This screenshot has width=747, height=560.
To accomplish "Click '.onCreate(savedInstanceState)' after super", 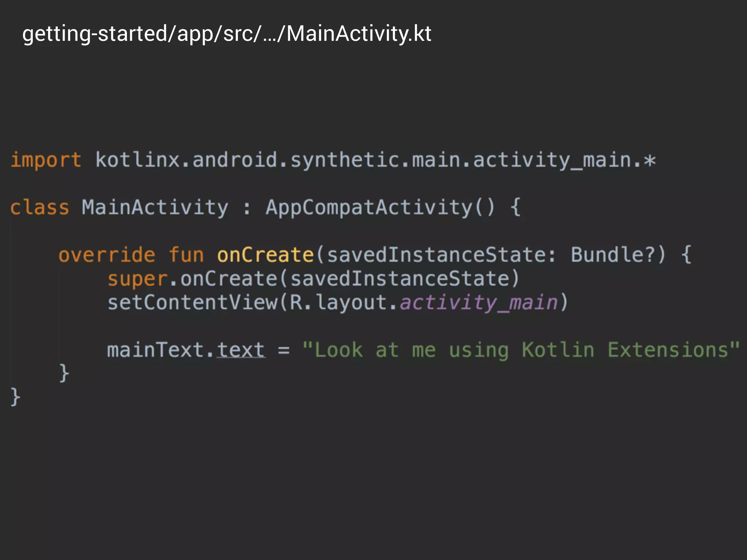I will point(344,279).
